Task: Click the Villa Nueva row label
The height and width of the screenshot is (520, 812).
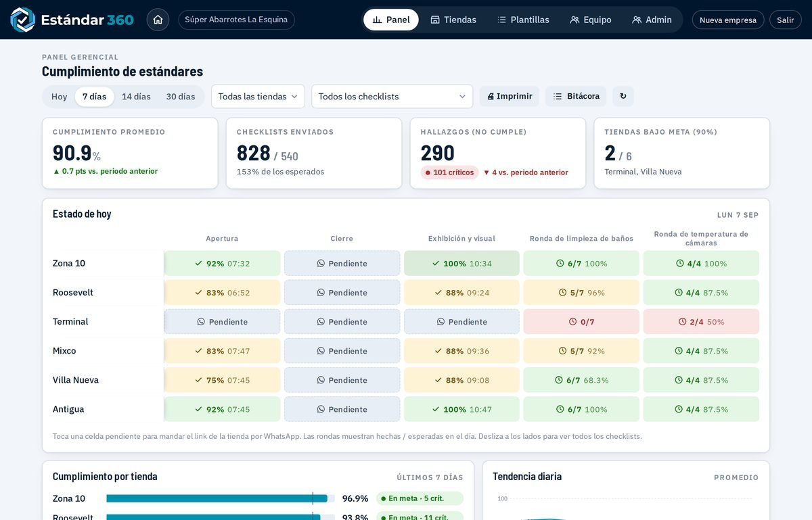Action: click(x=76, y=380)
